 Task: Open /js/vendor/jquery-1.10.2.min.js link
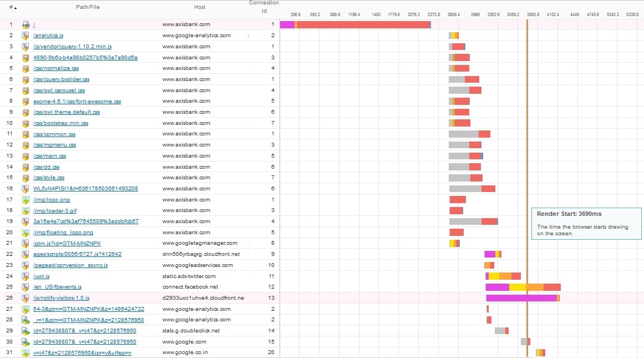point(72,47)
